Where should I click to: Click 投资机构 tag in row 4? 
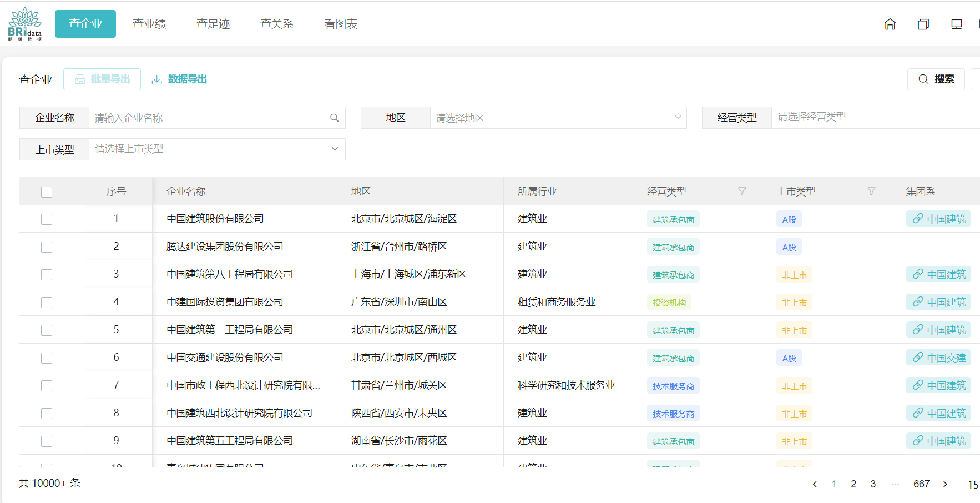point(669,303)
